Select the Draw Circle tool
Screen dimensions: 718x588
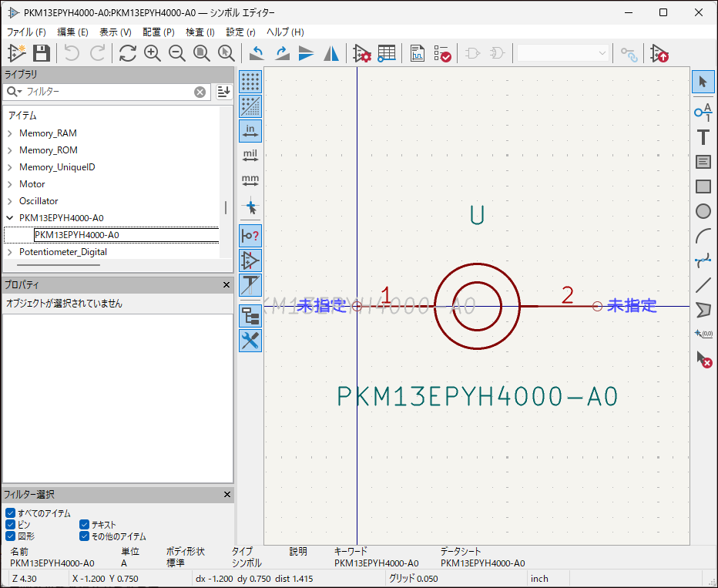click(703, 211)
